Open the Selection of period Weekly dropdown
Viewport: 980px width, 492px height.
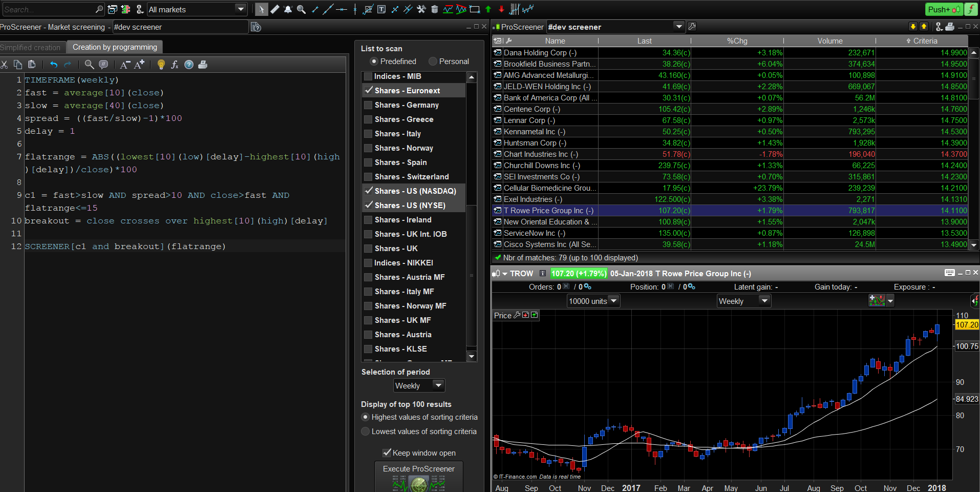(419, 385)
